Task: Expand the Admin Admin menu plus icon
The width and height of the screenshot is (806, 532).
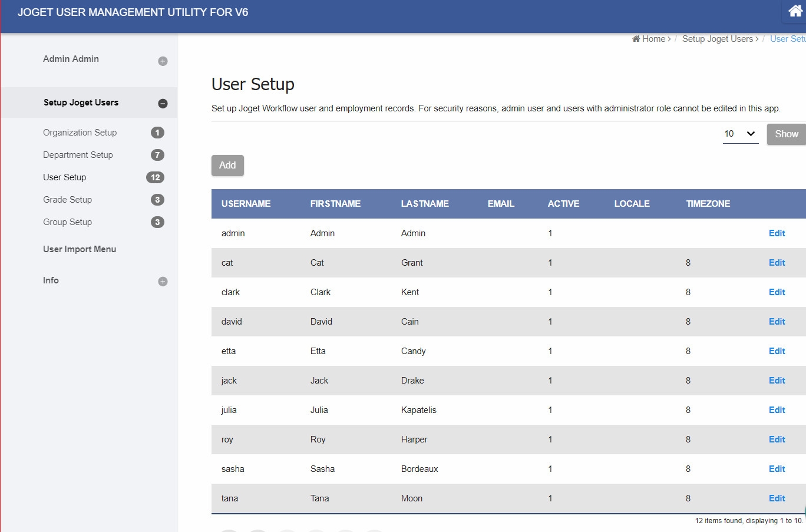Action: click(163, 61)
